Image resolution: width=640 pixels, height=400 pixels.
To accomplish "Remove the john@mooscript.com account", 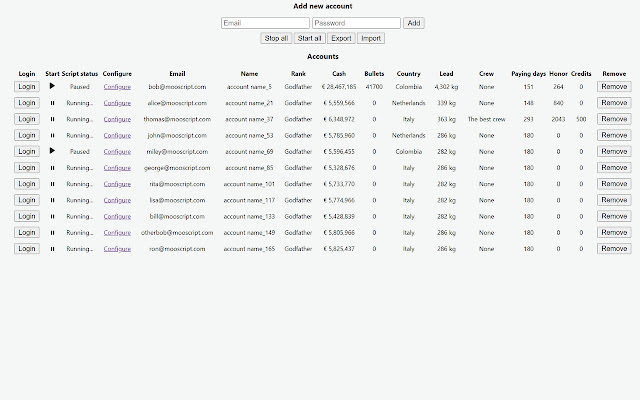I will [614, 135].
